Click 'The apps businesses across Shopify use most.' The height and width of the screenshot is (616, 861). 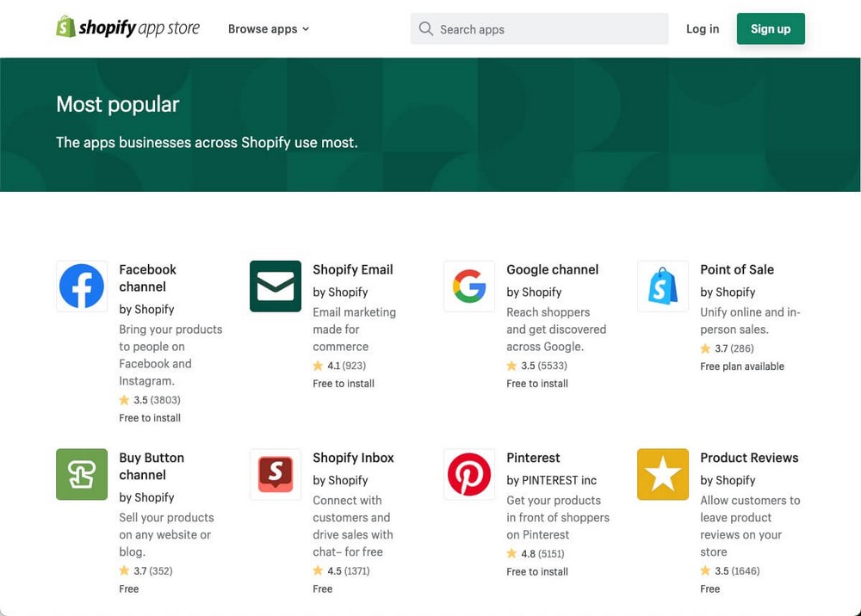tap(207, 143)
